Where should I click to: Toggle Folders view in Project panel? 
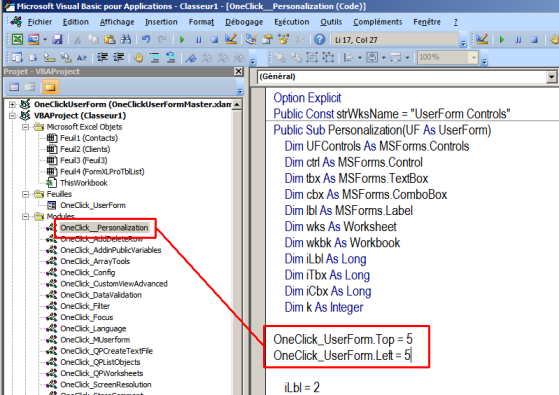pyautogui.click(x=50, y=87)
